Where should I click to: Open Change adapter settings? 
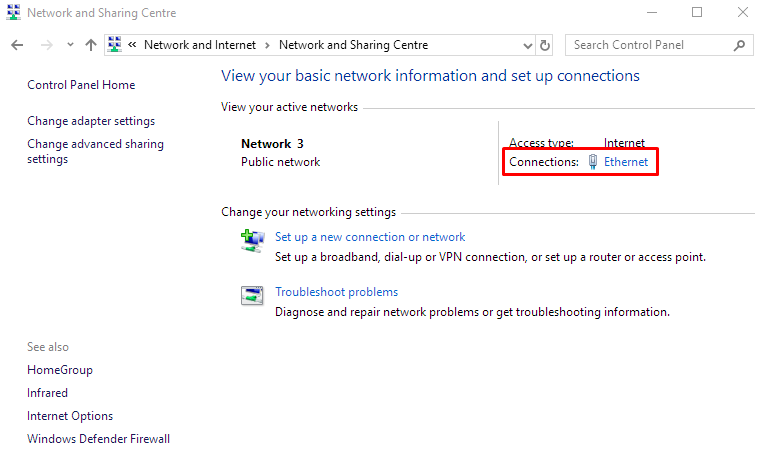point(91,121)
